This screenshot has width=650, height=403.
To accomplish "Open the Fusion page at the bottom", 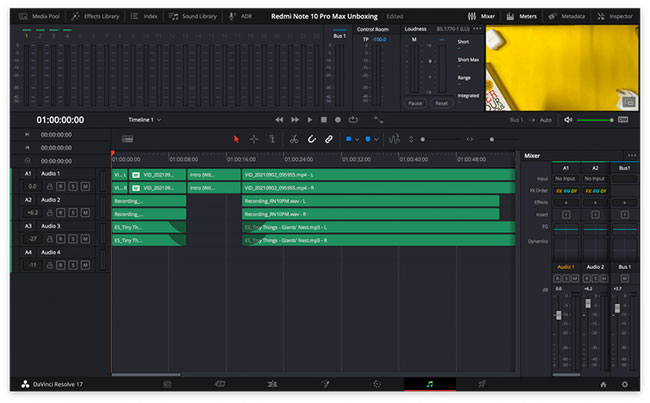I will pyautogui.click(x=325, y=384).
